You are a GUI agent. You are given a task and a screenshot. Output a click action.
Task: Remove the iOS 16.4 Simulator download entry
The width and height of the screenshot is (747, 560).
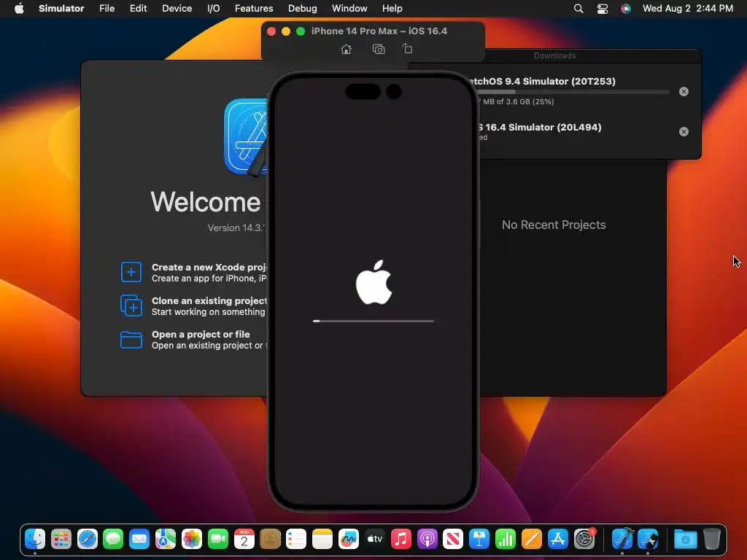click(x=684, y=131)
